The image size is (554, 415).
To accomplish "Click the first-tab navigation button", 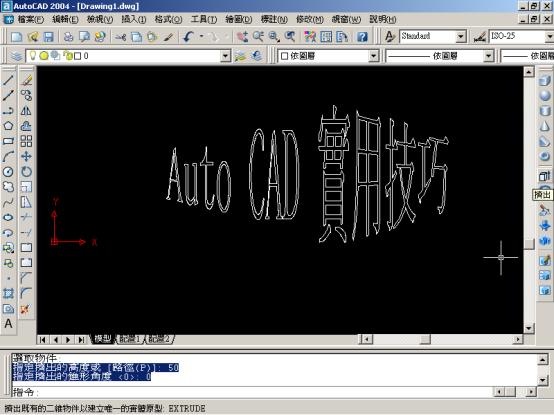I will point(42,340).
